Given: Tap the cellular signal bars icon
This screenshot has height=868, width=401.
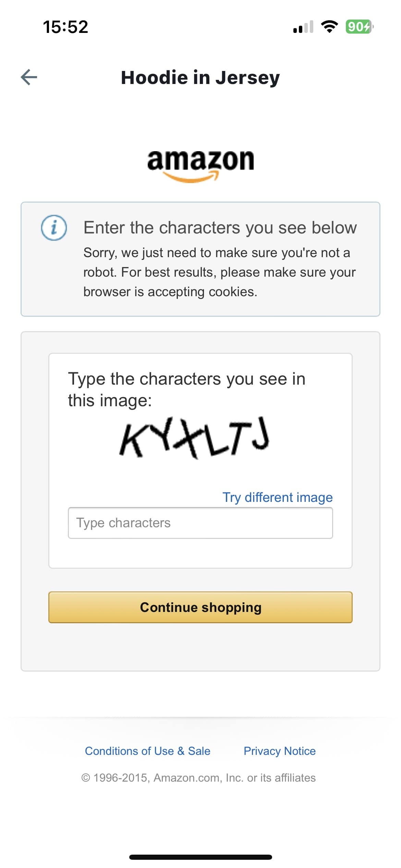Looking at the screenshot, I should (303, 27).
